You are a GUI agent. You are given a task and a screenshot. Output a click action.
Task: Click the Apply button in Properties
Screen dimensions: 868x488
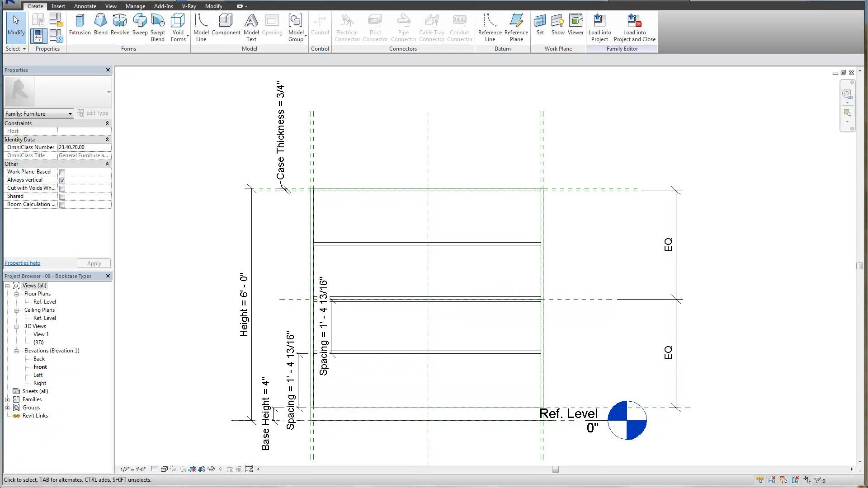click(x=94, y=263)
